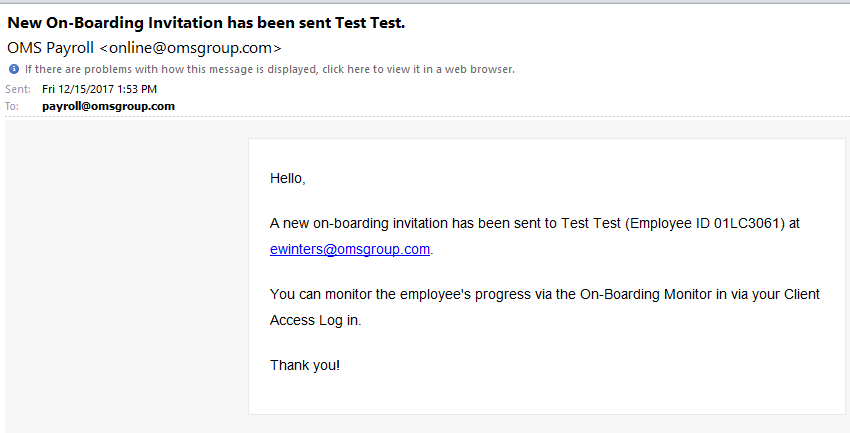Click the 'Hello,' greeting in message body
This screenshot has height=433, width=850.
[x=287, y=178]
